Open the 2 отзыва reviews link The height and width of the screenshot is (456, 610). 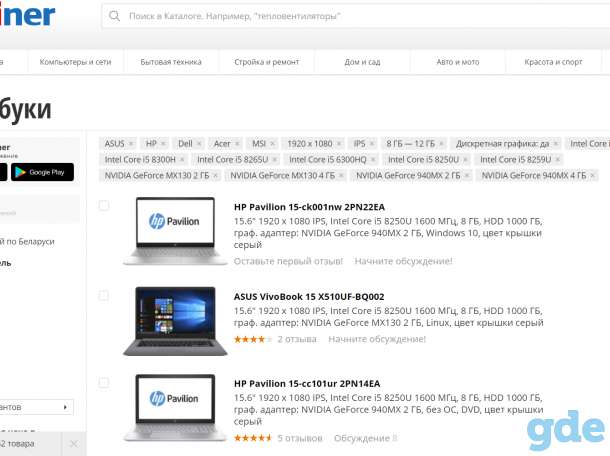tap(297, 339)
